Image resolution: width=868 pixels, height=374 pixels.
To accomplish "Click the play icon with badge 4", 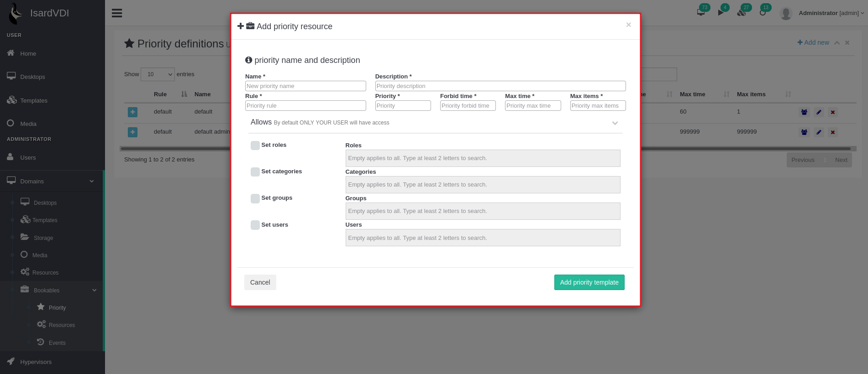I will (721, 12).
